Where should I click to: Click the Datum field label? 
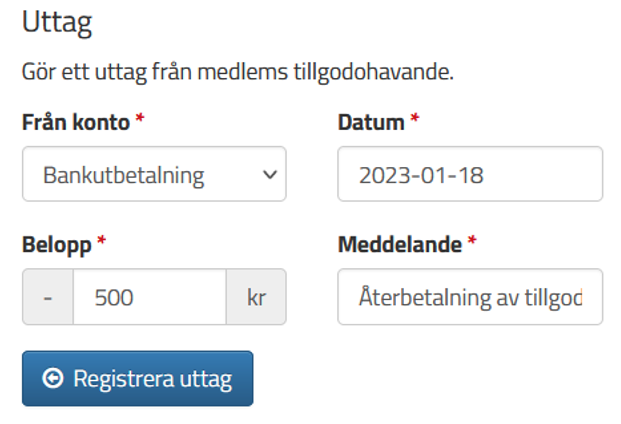click(x=371, y=122)
